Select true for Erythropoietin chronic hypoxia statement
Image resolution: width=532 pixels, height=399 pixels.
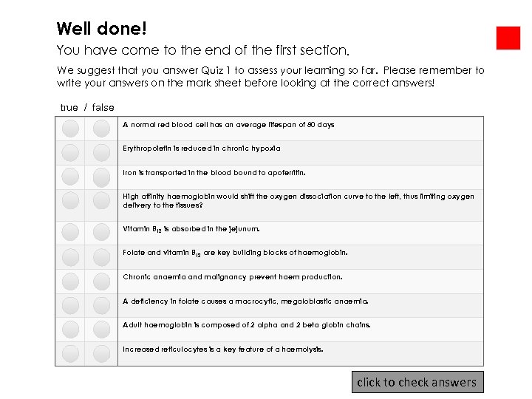[70, 153]
